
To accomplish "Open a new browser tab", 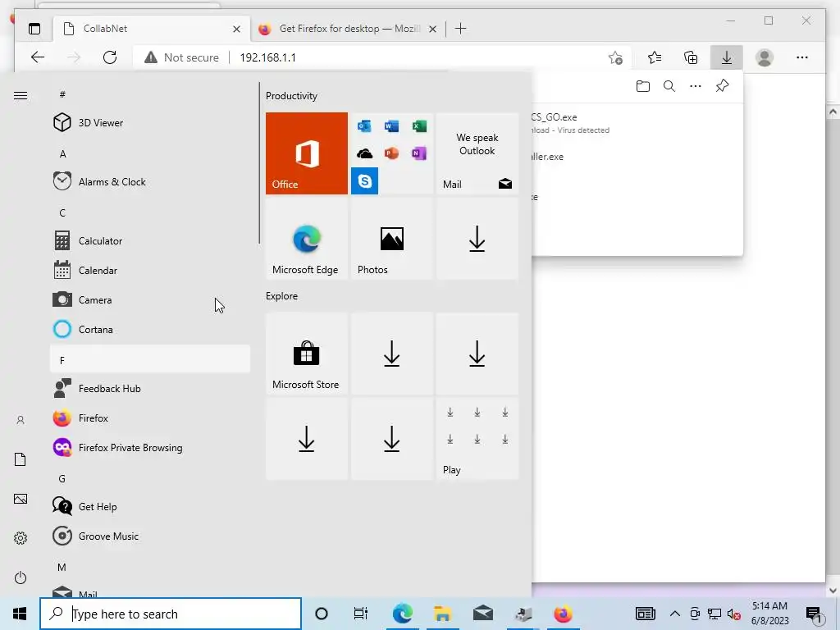I will click(460, 29).
